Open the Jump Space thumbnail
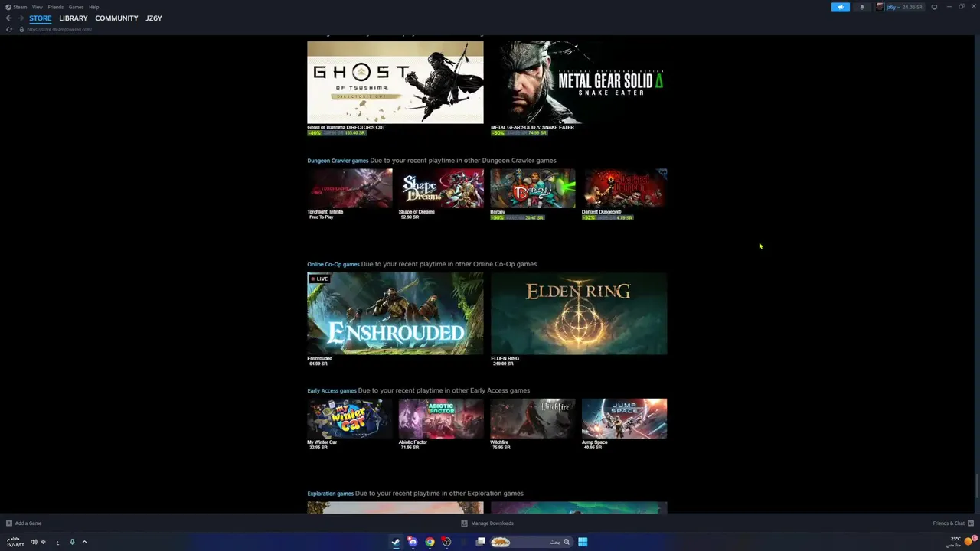Viewport: 980px width, 551px height. tap(624, 419)
